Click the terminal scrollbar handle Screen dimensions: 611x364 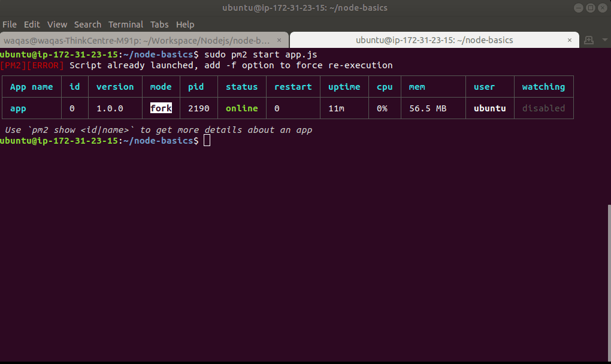[x=608, y=281]
